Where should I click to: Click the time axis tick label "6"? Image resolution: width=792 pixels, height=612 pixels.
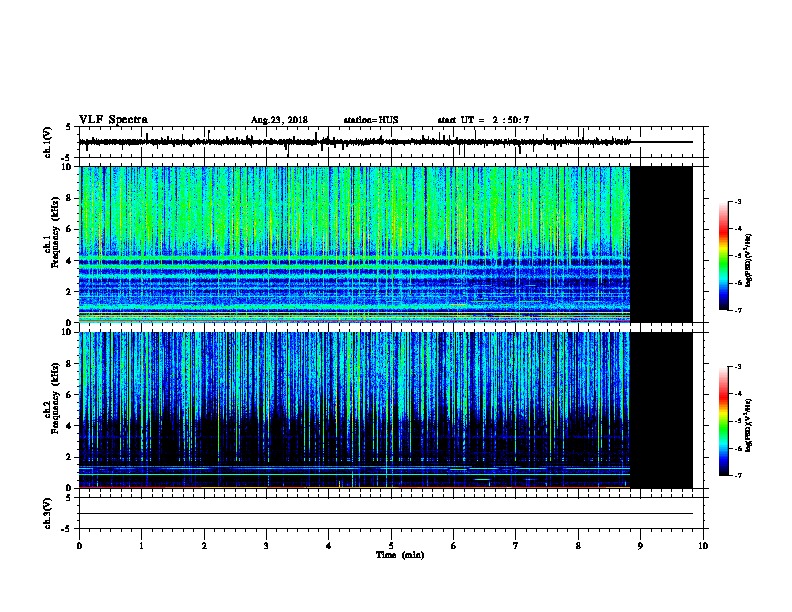(454, 546)
